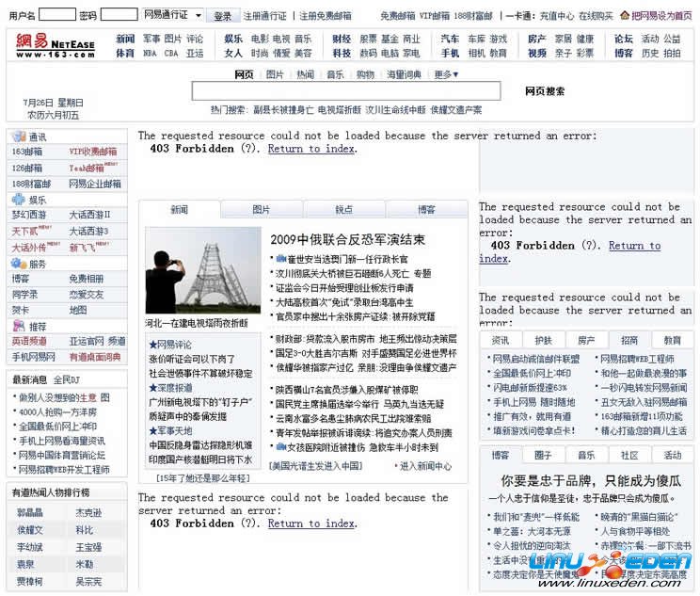Open the 论坛 channel in the top navigation

coord(624,39)
